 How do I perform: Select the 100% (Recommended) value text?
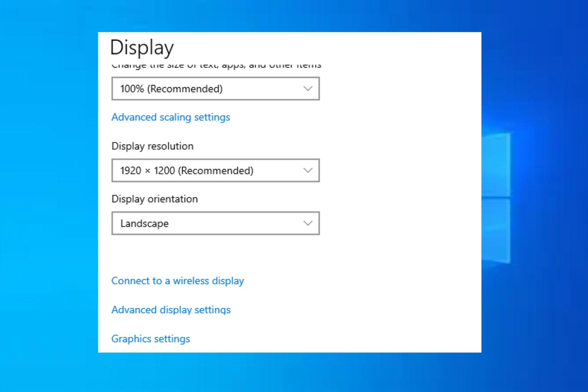(171, 89)
